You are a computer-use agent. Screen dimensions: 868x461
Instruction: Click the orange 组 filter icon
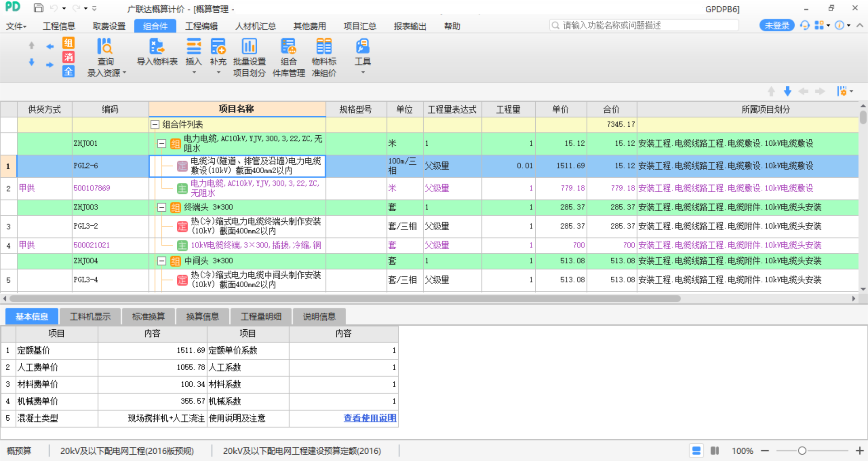pyautogui.click(x=68, y=43)
